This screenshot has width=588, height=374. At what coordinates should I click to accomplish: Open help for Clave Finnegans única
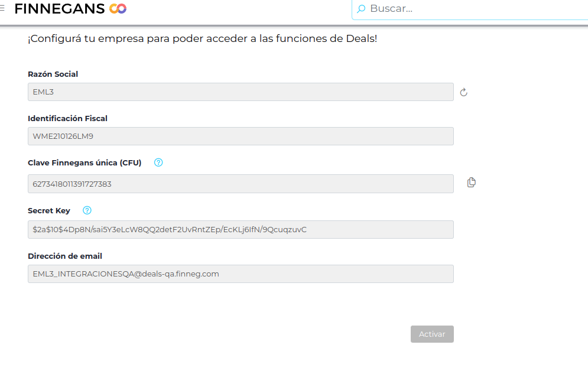coord(158,162)
